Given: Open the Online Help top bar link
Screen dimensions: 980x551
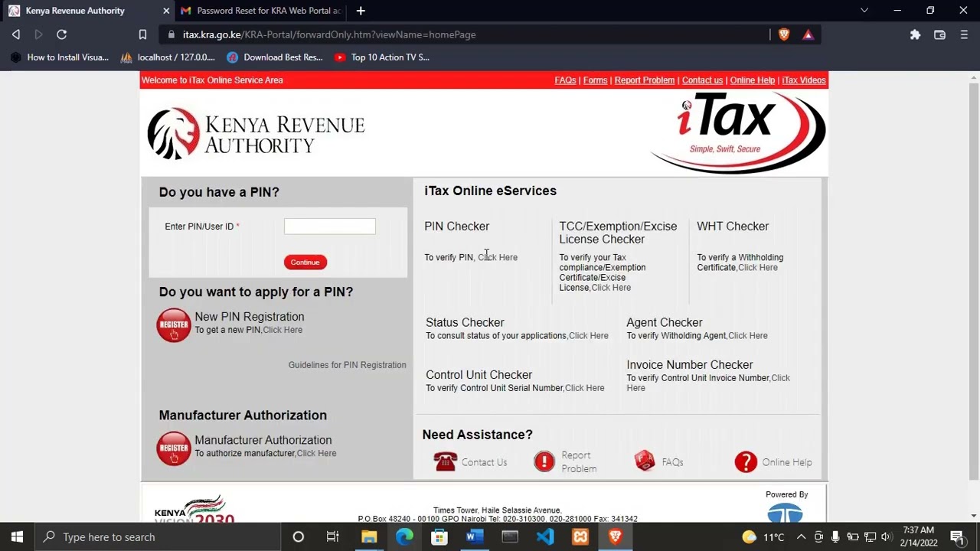Looking at the screenshot, I should tap(752, 80).
